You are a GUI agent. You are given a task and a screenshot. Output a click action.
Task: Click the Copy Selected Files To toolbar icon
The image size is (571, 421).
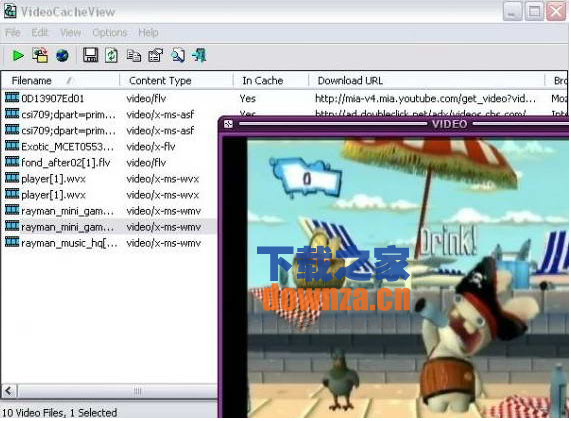pyautogui.click(x=40, y=55)
